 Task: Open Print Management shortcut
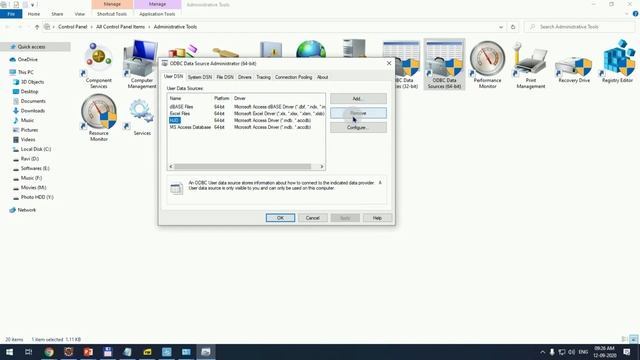tap(531, 64)
